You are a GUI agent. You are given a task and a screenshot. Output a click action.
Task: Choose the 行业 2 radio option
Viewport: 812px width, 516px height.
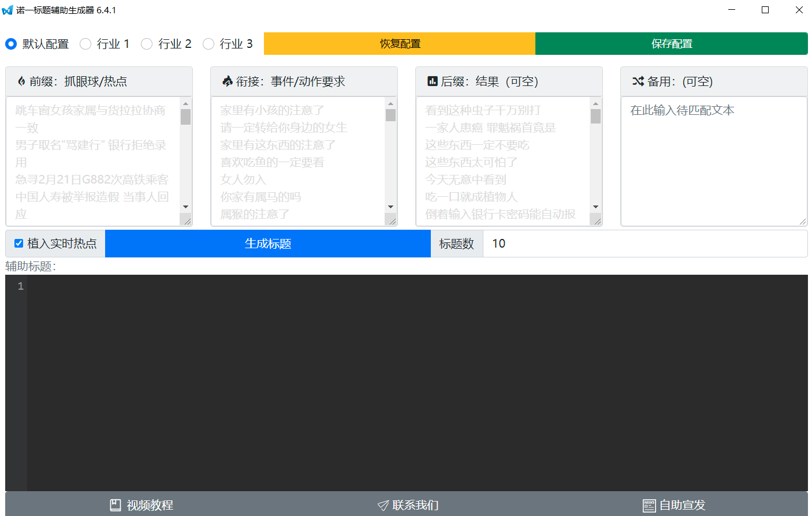[147, 44]
